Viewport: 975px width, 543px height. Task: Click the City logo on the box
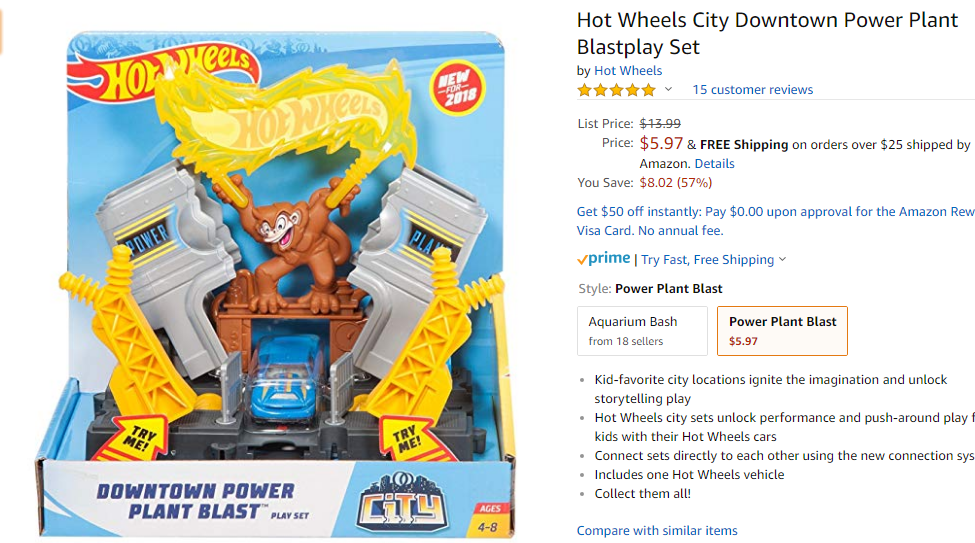tap(402, 503)
